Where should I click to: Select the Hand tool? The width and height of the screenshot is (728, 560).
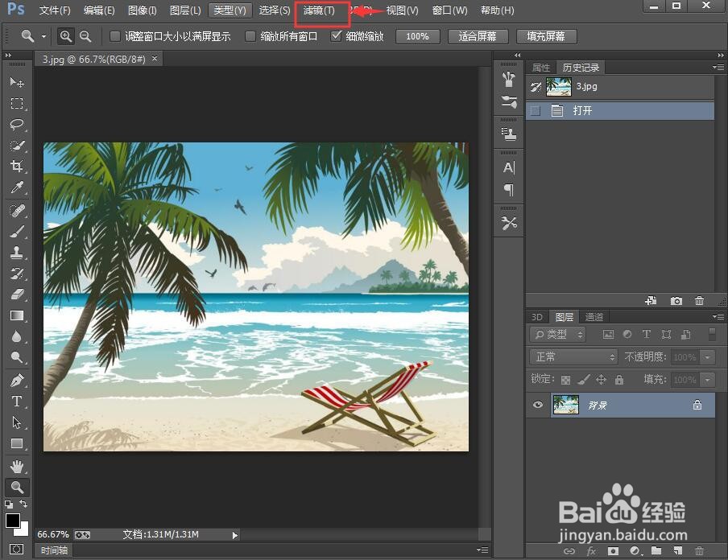(x=17, y=467)
